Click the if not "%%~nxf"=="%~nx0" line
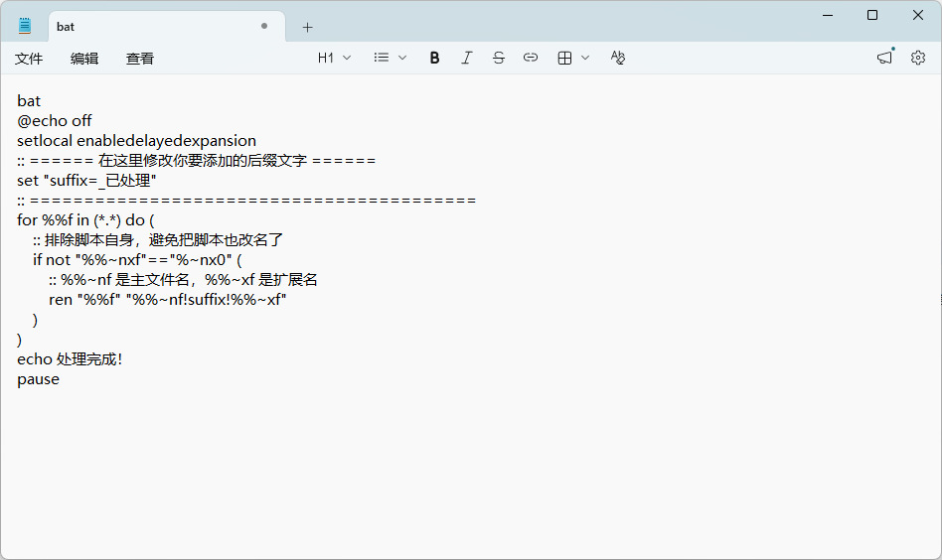942x560 pixels. tap(137, 260)
